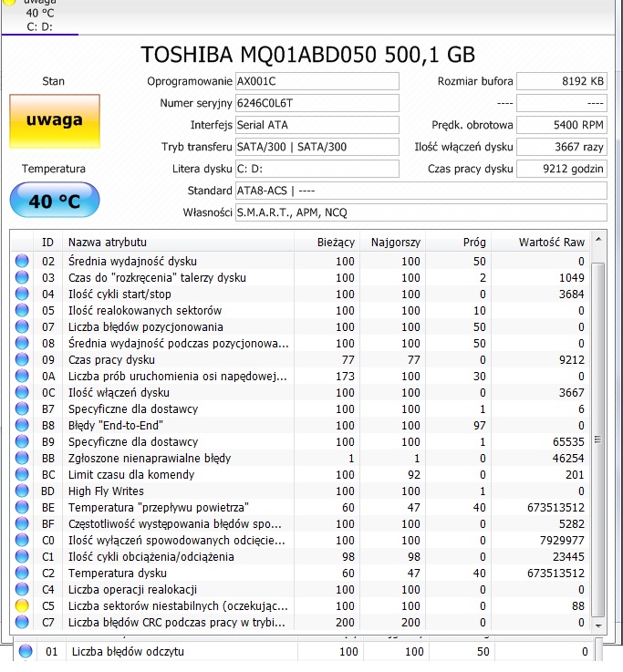Click the Czas pracy dysku value 9212 godzin

click(x=562, y=169)
